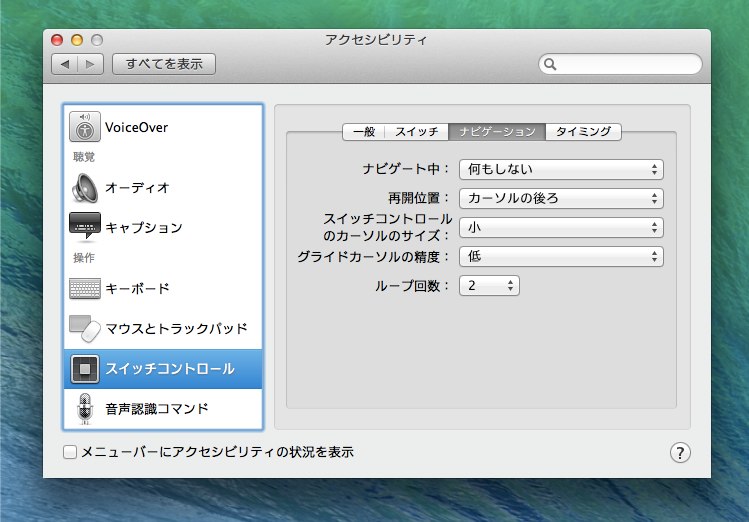Click the 聴覚 section header
This screenshot has width=749, height=522.
coord(84,157)
